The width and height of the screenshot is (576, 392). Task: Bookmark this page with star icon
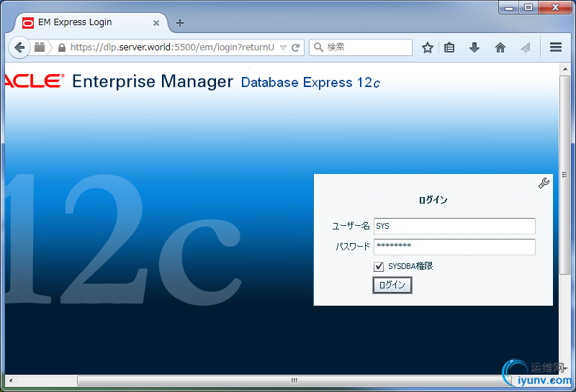[x=427, y=47]
